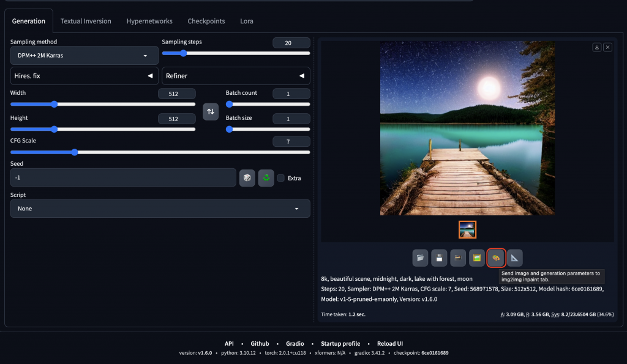Open the Hypernetworks tab
This screenshot has width=627, height=364.
[149, 21]
